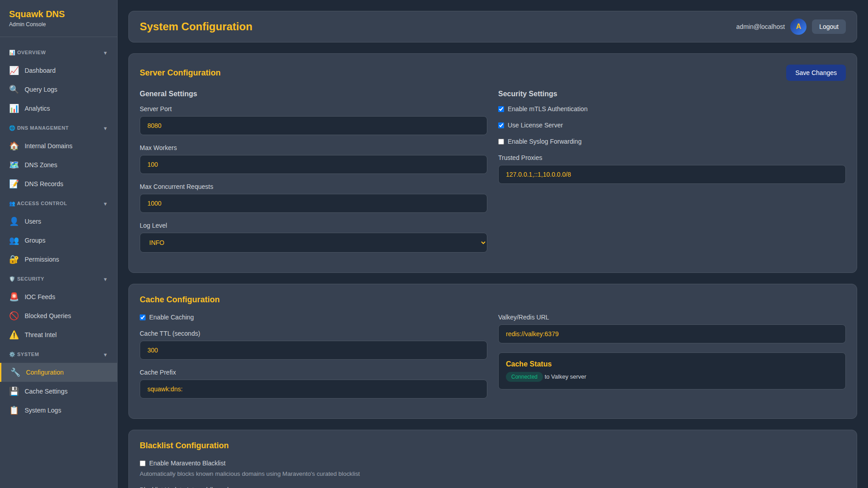Check Enable Maravento Blacklist
This screenshot has width=868, height=488.
[142, 463]
